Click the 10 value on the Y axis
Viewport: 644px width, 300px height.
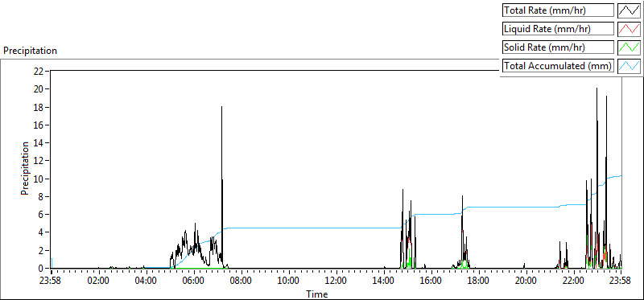39,179
